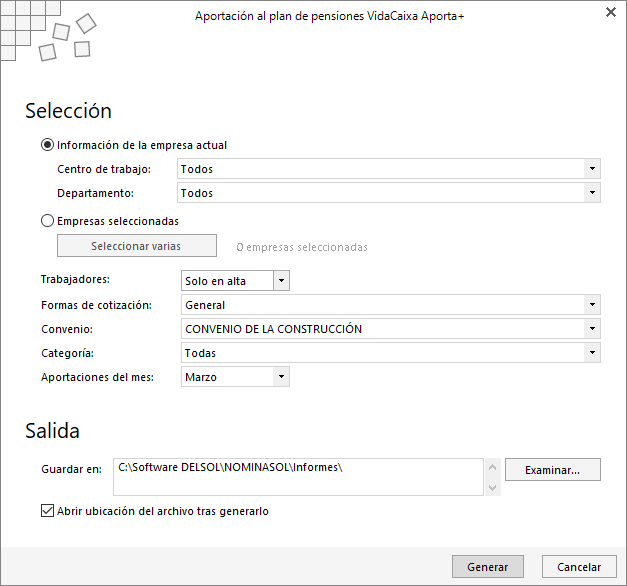This screenshot has width=627, height=586.
Task: Open the Centro de trabajo dropdown
Action: pos(389,169)
